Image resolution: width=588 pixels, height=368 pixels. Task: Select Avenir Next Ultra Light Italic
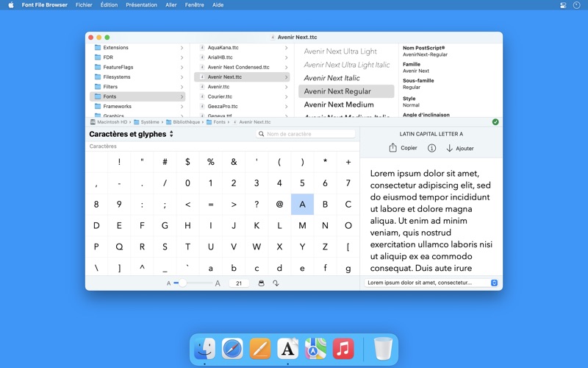coord(347,65)
